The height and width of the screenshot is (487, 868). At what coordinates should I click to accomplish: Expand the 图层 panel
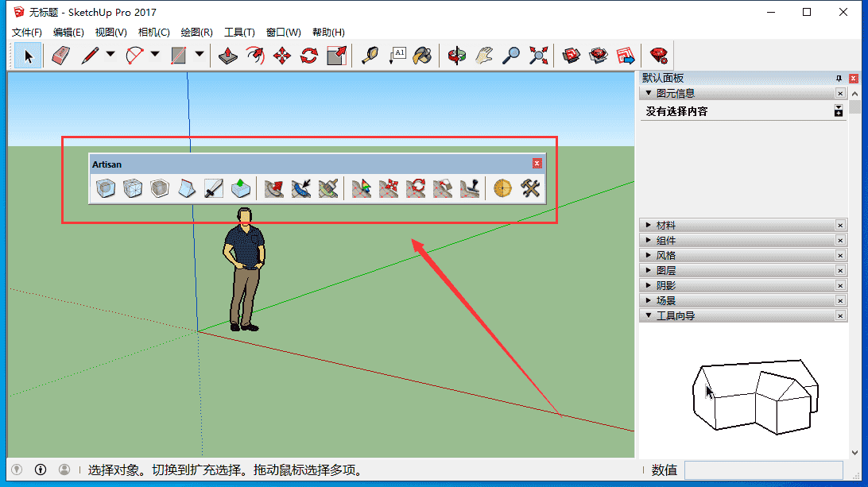(649, 270)
